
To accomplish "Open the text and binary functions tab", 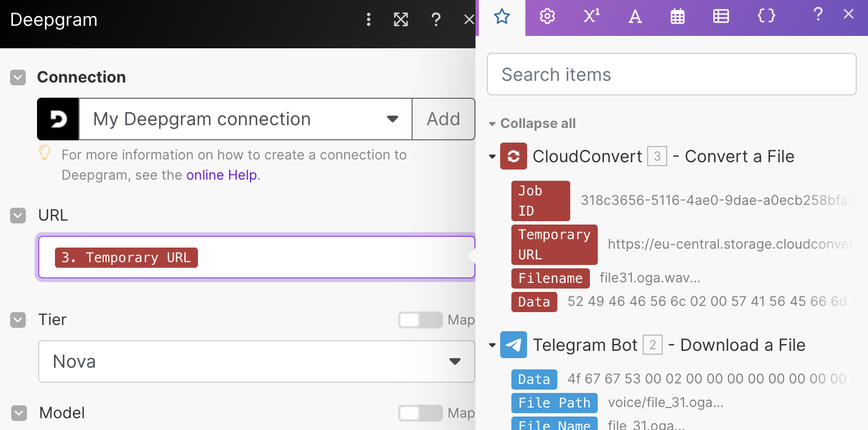I will 635,17.
